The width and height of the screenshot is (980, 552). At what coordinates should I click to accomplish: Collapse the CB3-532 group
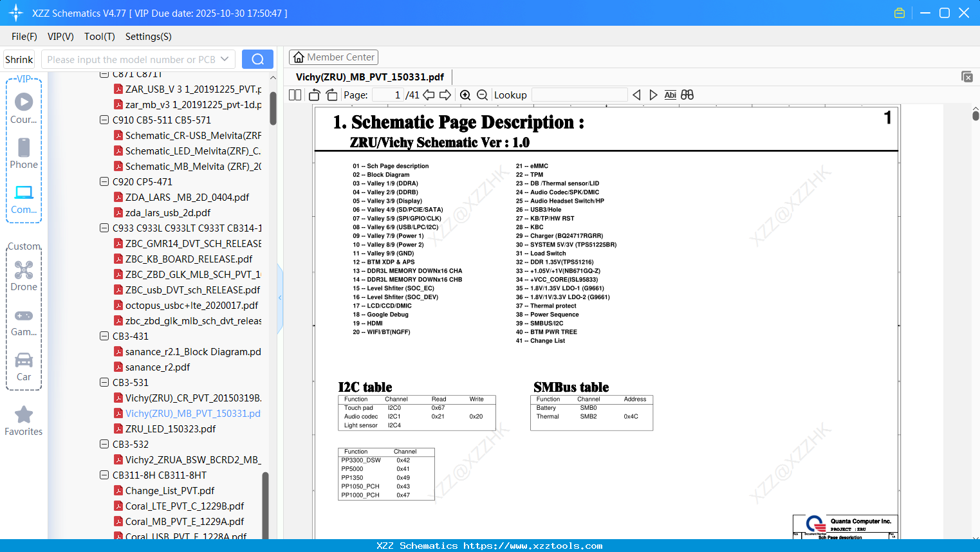point(104,444)
